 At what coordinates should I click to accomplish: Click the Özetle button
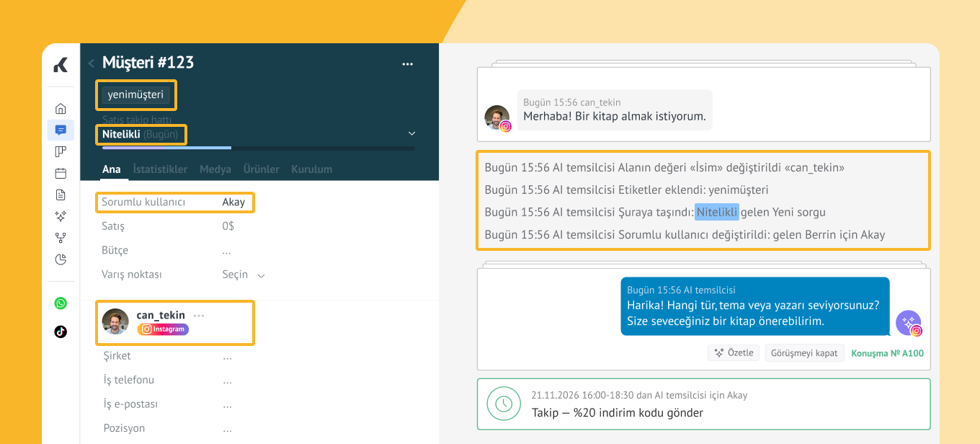point(733,353)
